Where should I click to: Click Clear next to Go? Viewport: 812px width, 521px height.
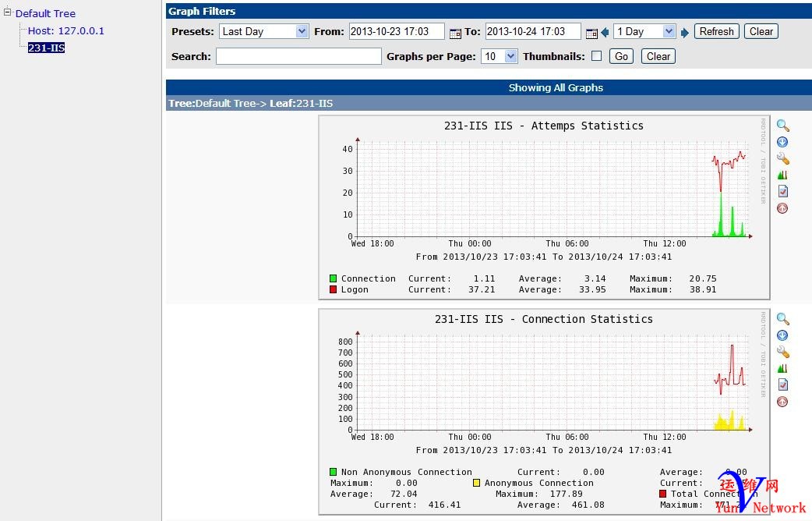[x=658, y=56]
